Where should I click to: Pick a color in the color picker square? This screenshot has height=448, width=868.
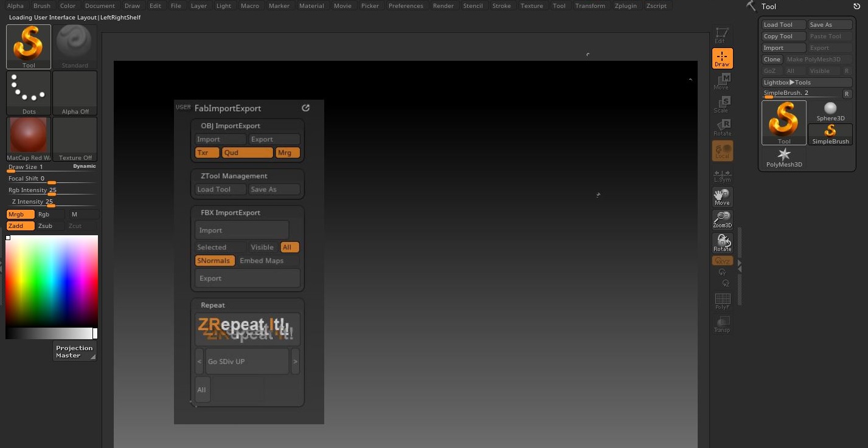point(52,281)
